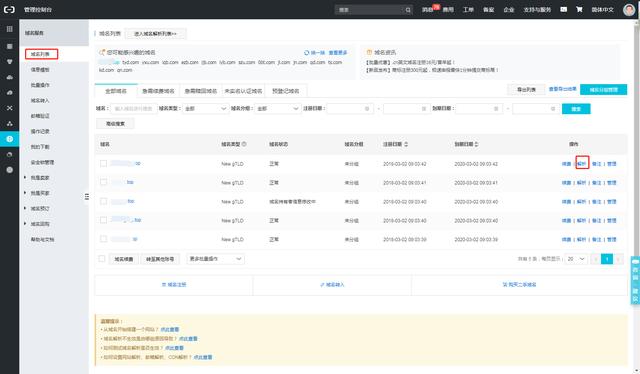Open 简体中文 language selector in top bar

[x=602, y=9]
